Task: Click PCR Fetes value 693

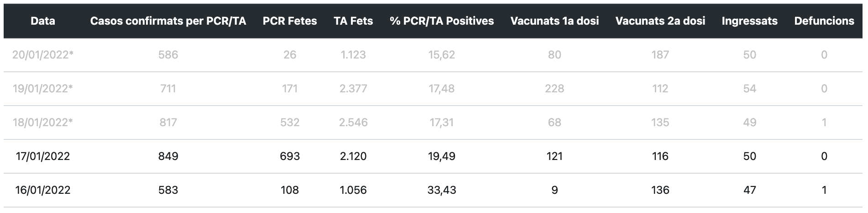Action: click(x=290, y=156)
